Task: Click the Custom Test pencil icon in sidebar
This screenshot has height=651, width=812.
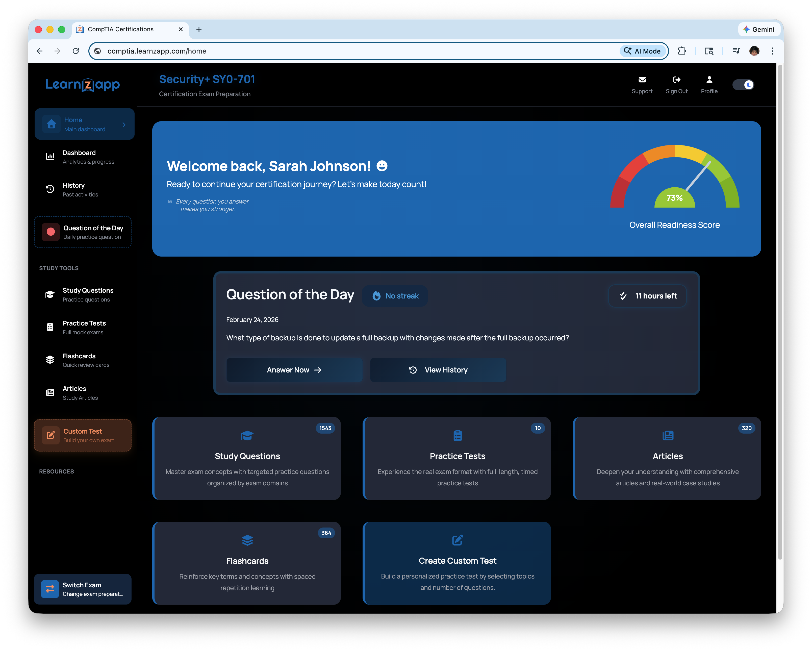Action: point(51,435)
